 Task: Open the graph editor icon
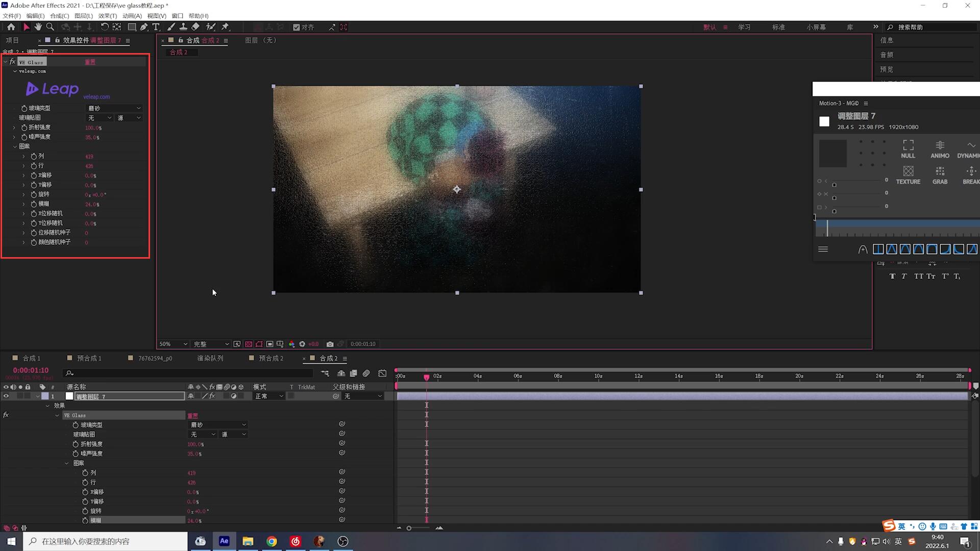click(382, 373)
